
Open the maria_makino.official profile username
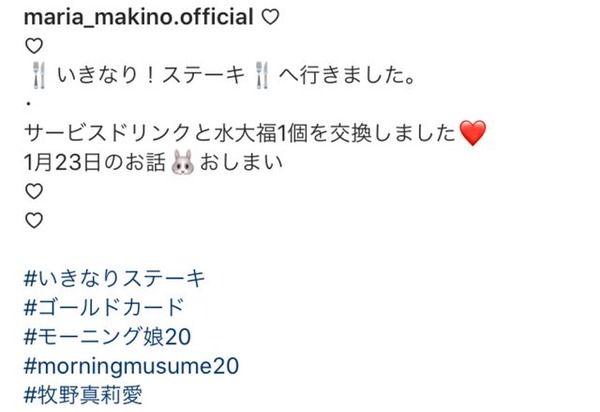pyautogui.click(x=139, y=17)
